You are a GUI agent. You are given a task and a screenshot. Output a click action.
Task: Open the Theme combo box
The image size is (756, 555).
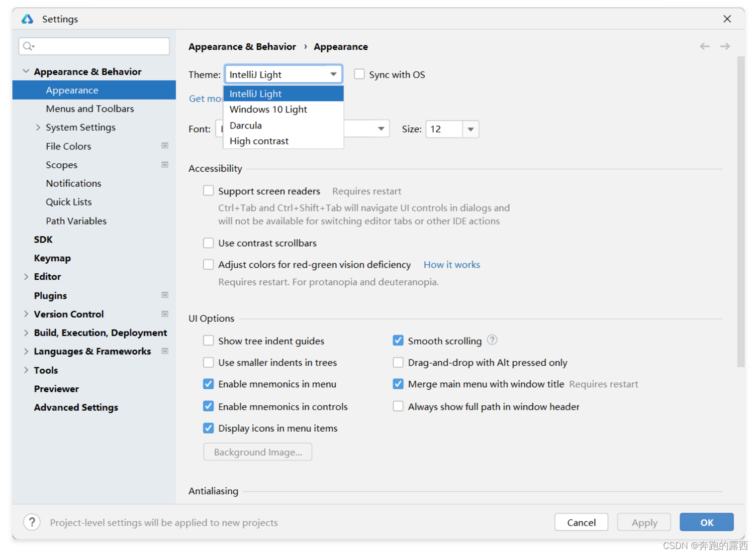[x=283, y=74]
